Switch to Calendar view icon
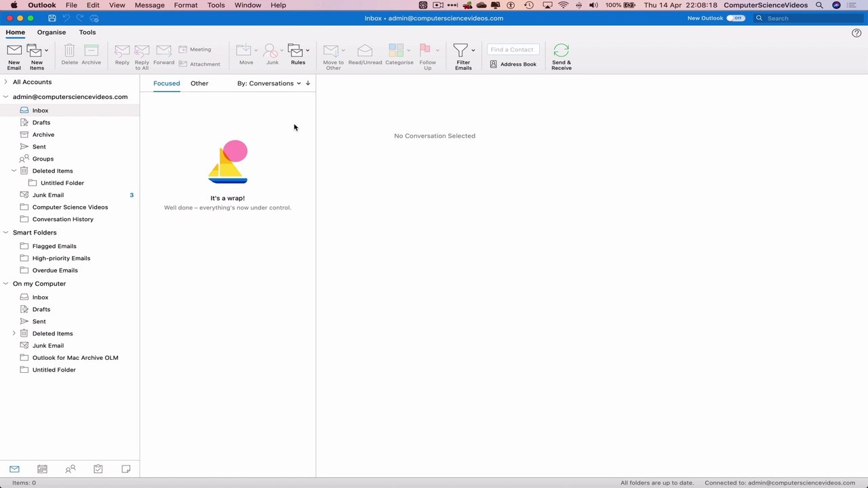The height and width of the screenshot is (488, 868). pos(42,469)
